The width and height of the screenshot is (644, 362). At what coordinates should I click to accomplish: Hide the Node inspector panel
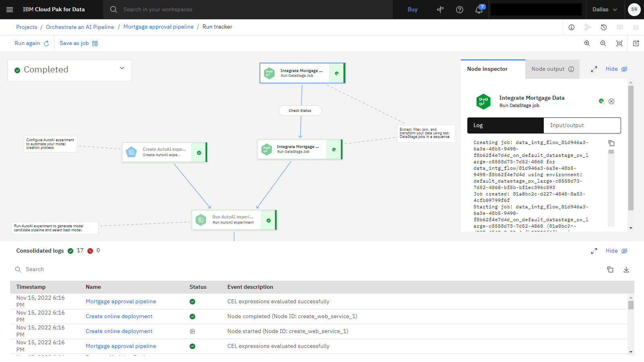(616, 69)
